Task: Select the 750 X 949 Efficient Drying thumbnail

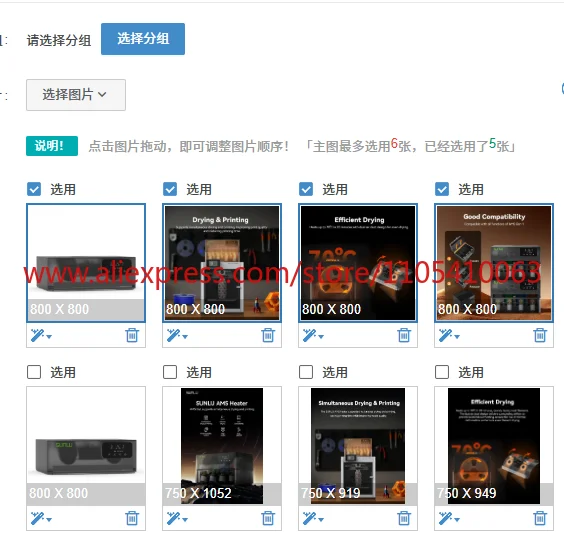Action: tap(494, 446)
